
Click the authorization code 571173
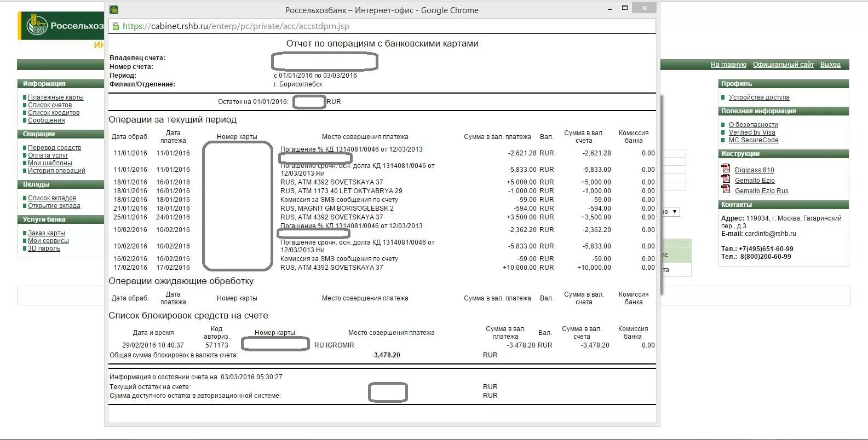[217, 345]
